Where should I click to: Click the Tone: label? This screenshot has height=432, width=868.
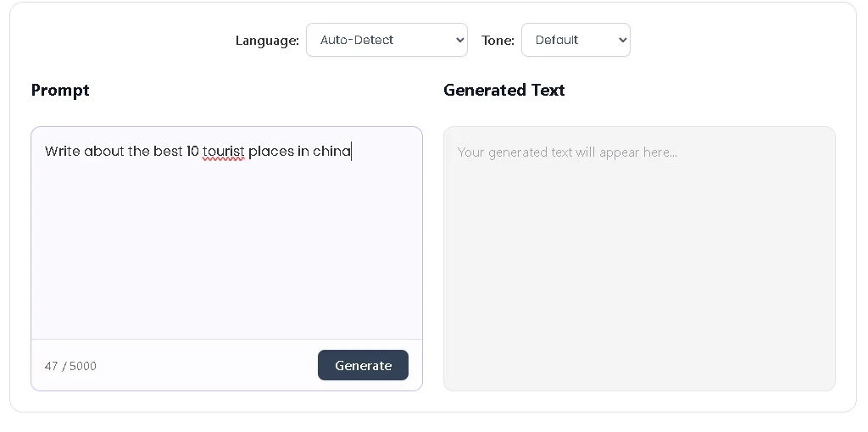[x=498, y=41]
